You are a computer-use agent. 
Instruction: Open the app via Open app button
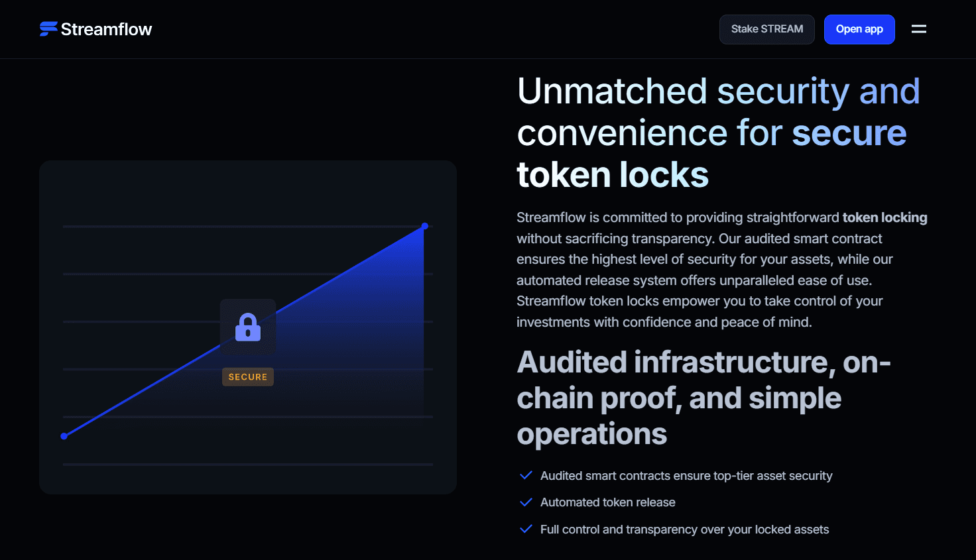[859, 29]
